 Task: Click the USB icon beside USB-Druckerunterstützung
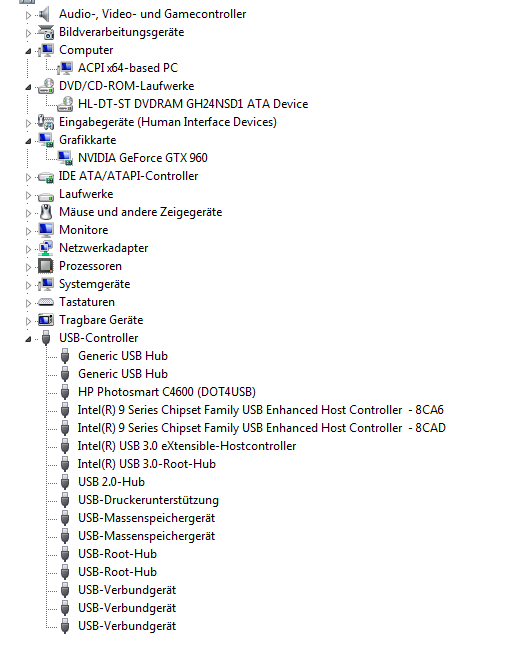[x=65, y=500]
